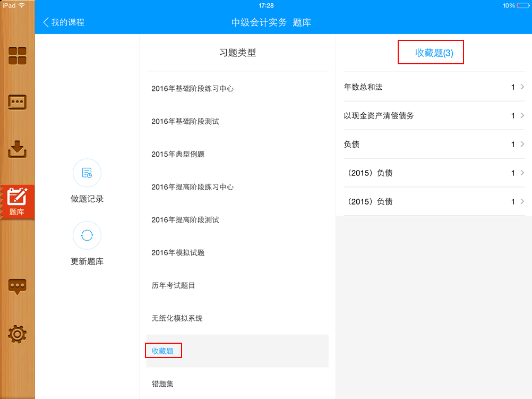The width and height of the screenshot is (532, 399).
Task: Select the red 题库 question bank icon
Action: click(x=18, y=202)
